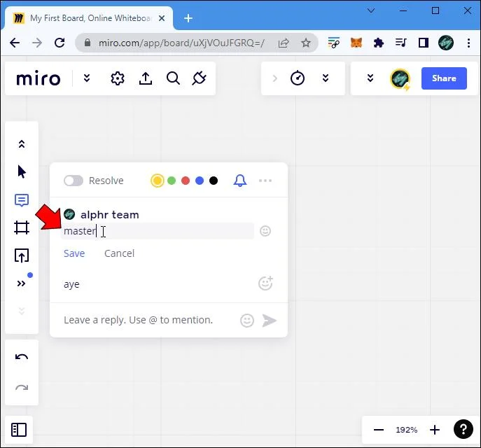
Task: Choose the green comment color
Action: click(x=172, y=181)
